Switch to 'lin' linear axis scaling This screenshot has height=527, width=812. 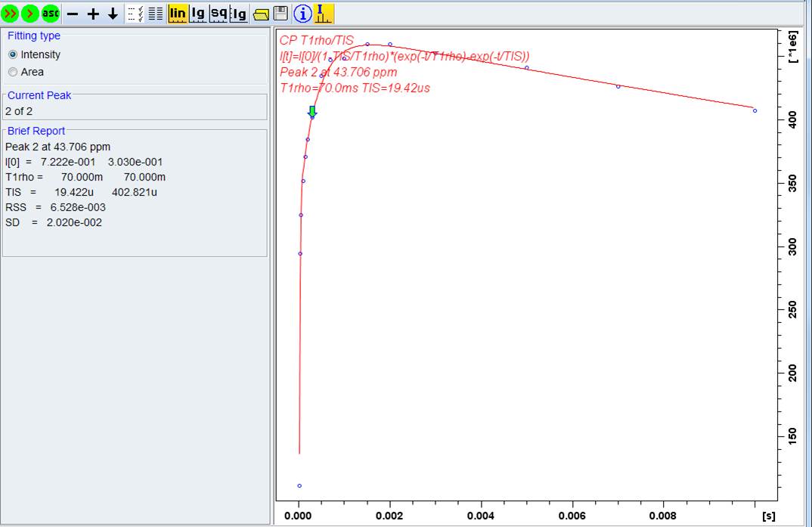pos(178,14)
